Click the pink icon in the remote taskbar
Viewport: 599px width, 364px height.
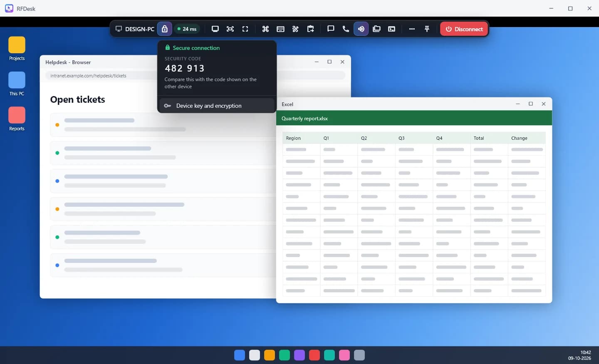point(344,355)
